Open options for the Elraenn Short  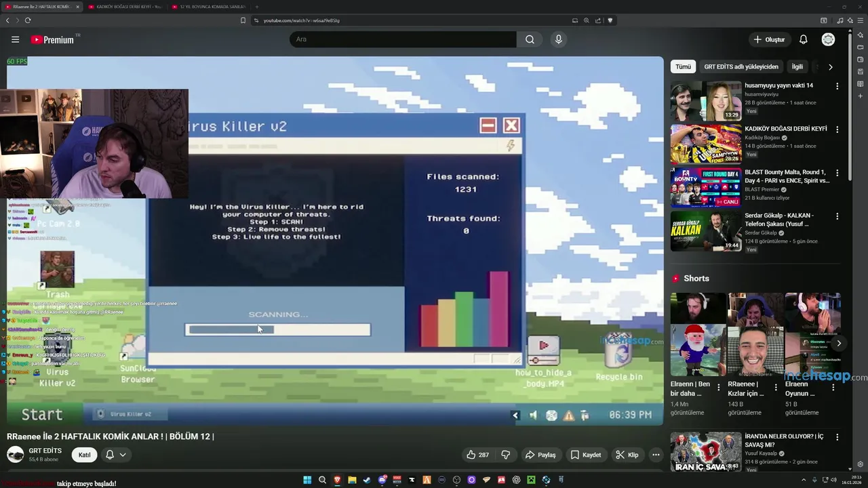coord(719,388)
